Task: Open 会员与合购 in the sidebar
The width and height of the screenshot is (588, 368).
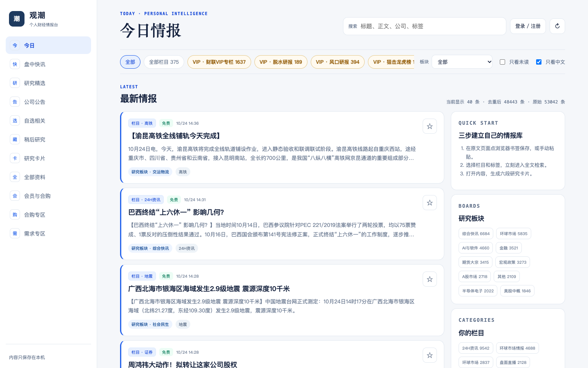Action: pos(48,196)
